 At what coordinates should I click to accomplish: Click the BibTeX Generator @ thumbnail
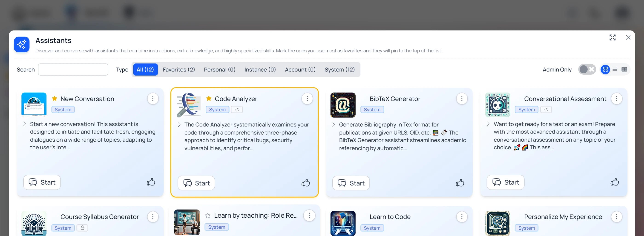point(343,105)
